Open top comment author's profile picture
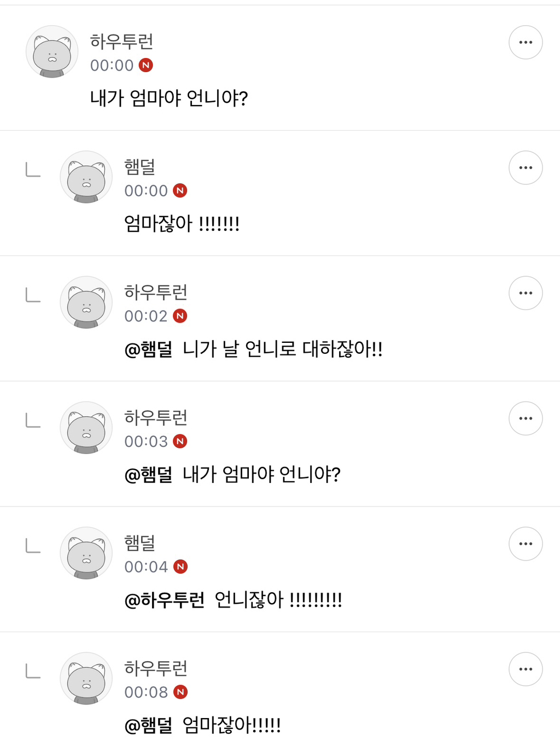The width and height of the screenshot is (560, 747). coord(52,52)
